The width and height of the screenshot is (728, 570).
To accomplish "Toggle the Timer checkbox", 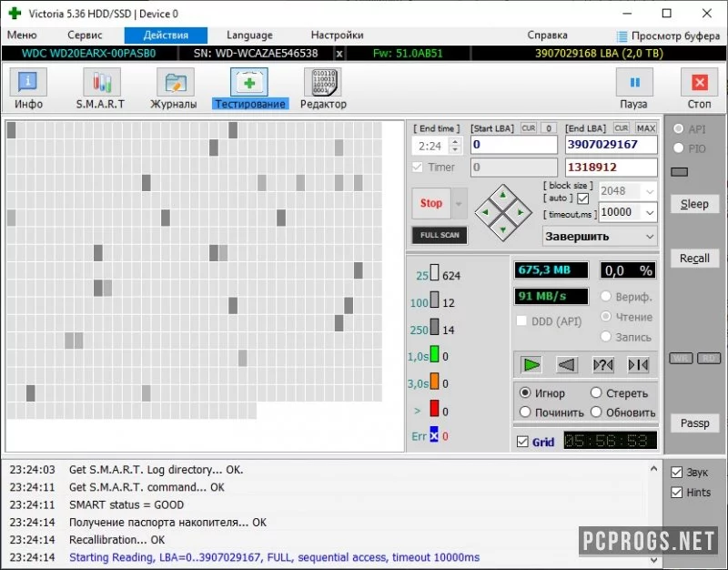I will click(x=418, y=168).
